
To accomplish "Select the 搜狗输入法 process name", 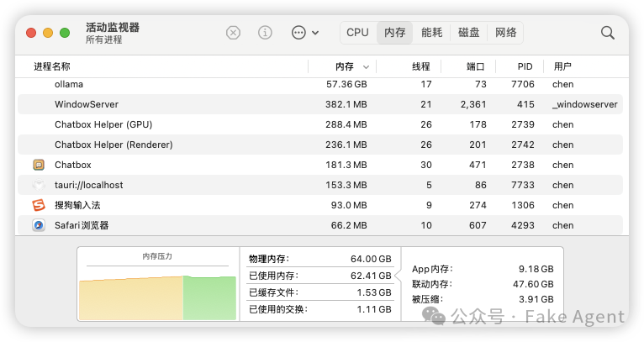I will coord(77,205).
